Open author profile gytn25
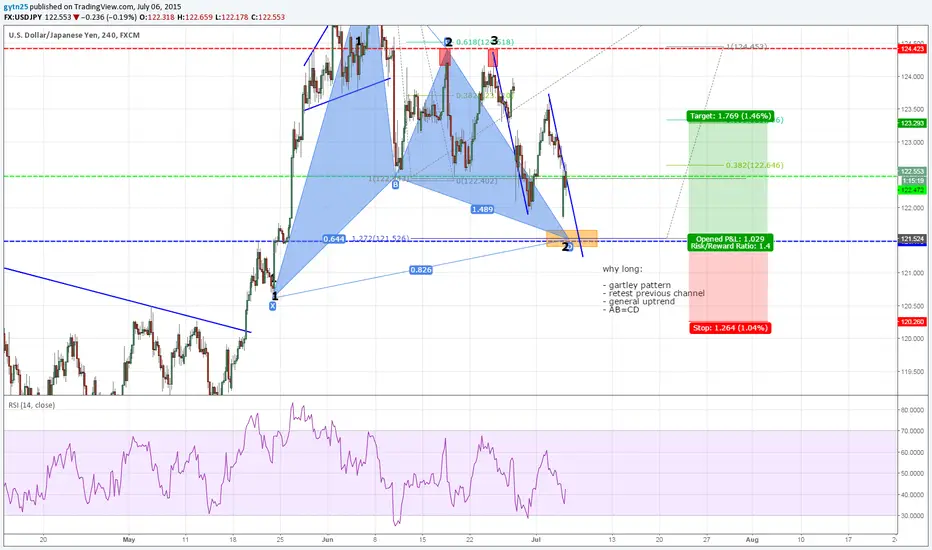This screenshot has height=550, width=932. pyautogui.click(x=16, y=7)
